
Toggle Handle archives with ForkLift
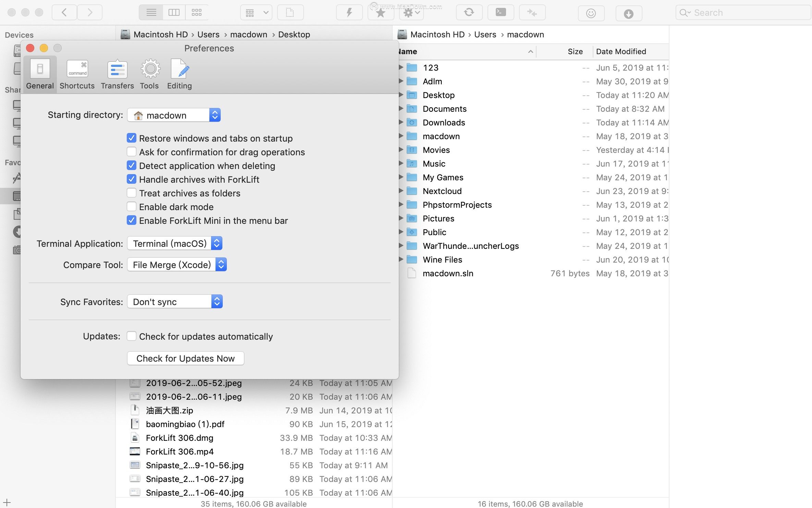[132, 179]
